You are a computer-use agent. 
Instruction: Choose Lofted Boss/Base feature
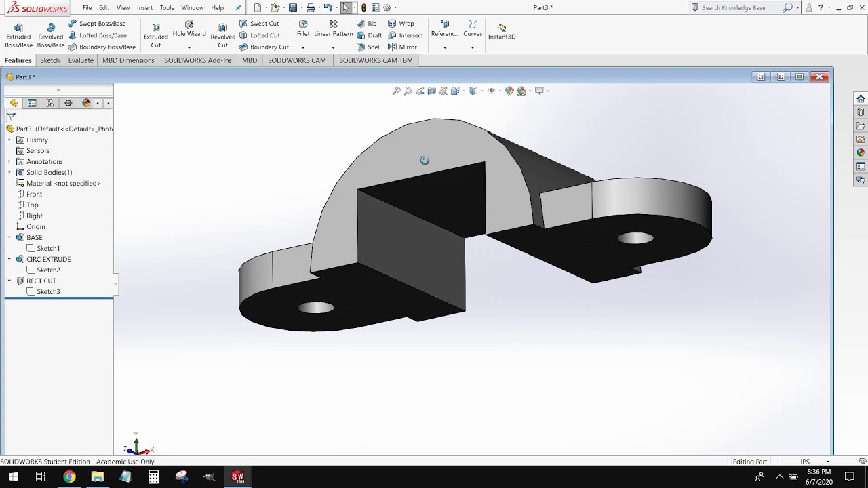pos(97,35)
